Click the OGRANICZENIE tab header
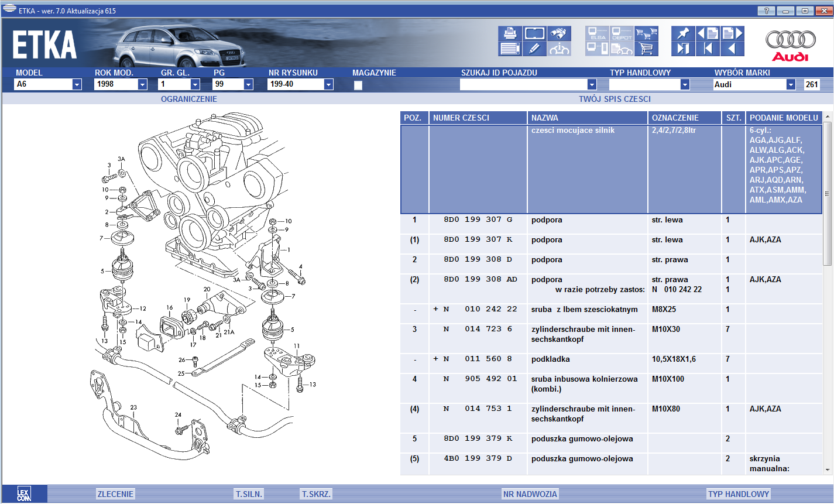Image resolution: width=834 pixels, height=504 pixels. click(189, 99)
